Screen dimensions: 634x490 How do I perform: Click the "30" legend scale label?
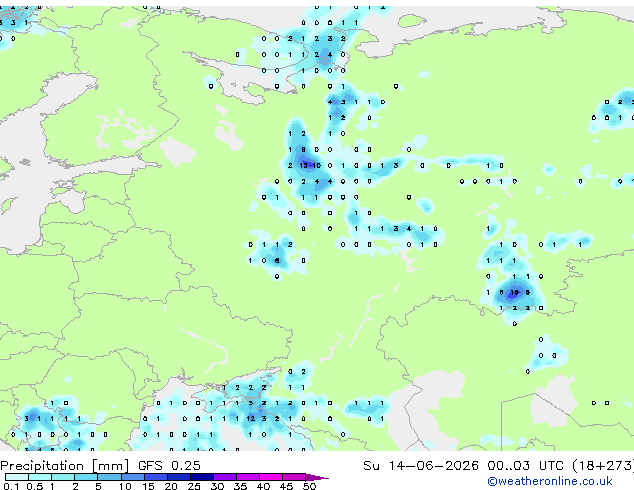[217, 486]
